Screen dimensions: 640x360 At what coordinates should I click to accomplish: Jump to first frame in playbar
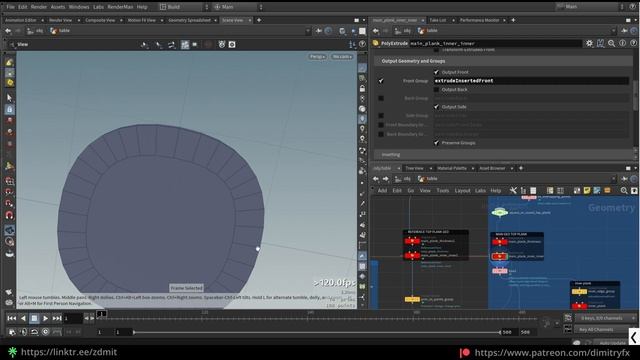click(11, 318)
